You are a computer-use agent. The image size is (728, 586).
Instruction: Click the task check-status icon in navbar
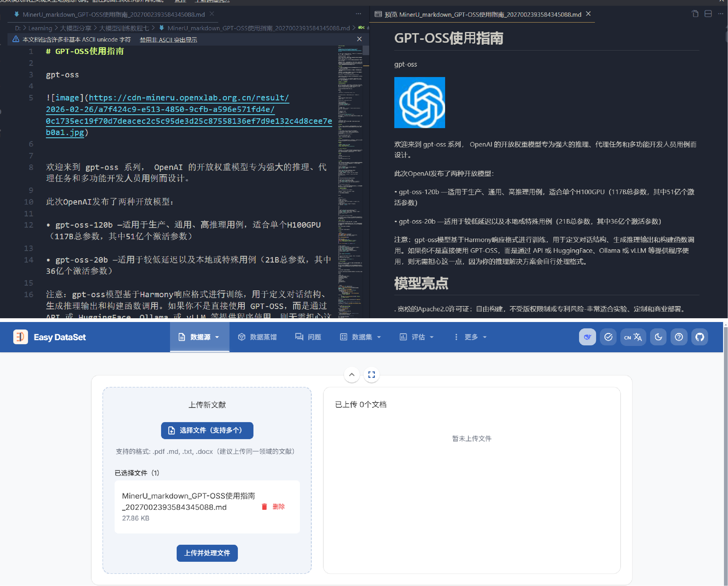click(608, 337)
